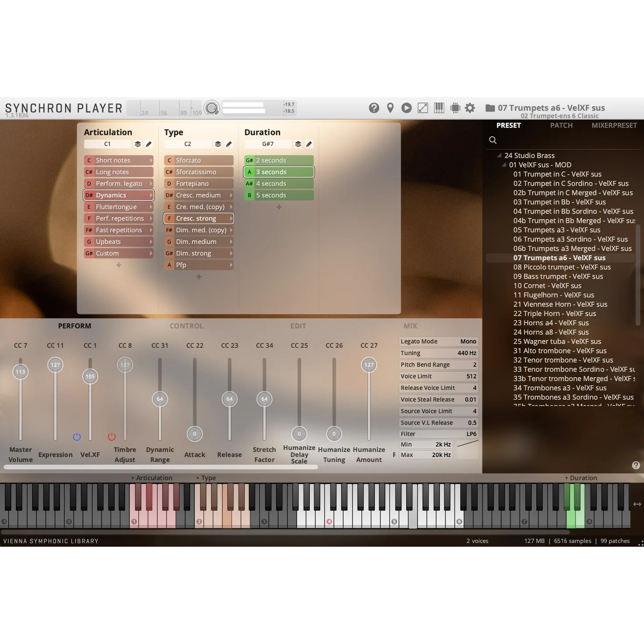Select the Sforzato type slot
Image resolution: width=644 pixels, height=644 pixels.
click(199, 160)
